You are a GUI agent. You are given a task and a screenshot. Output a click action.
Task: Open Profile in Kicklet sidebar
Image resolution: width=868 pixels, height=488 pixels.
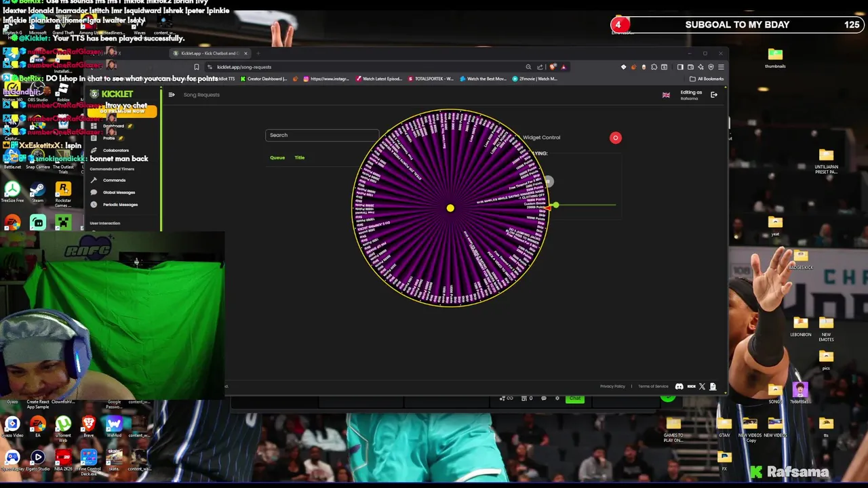109,138
